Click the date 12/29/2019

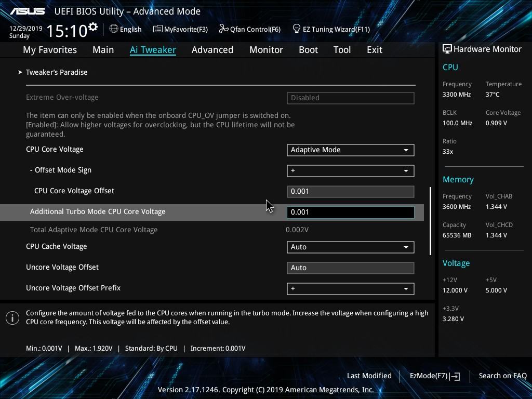click(26, 29)
